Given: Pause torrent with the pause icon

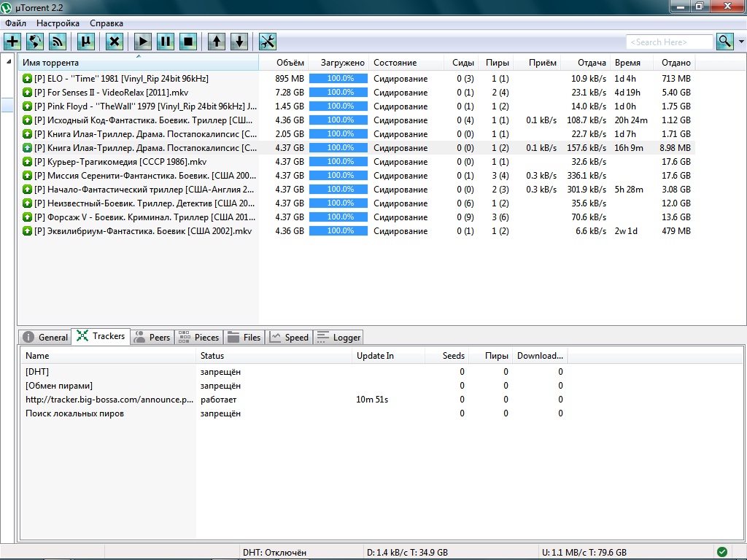Looking at the screenshot, I should (x=166, y=42).
